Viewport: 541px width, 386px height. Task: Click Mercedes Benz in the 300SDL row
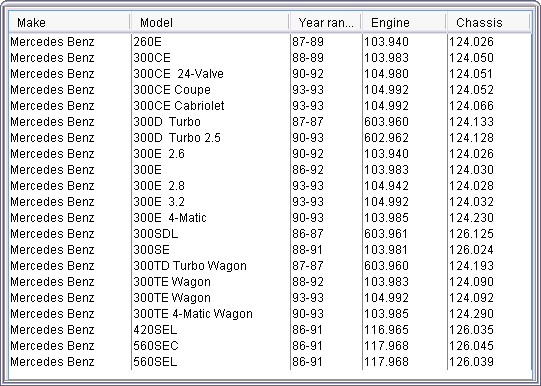pos(52,234)
